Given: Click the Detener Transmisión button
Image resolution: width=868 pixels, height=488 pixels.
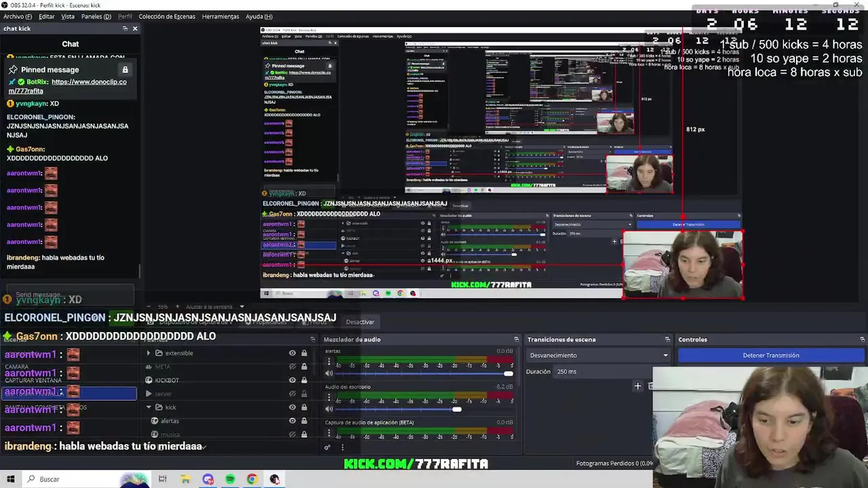Looking at the screenshot, I should click(771, 355).
